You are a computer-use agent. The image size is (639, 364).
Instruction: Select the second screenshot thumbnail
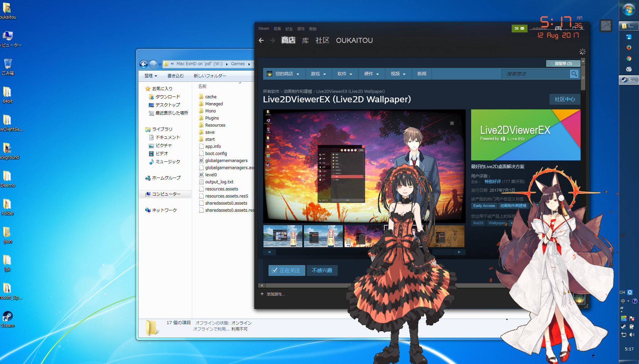click(x=323, y=236)
